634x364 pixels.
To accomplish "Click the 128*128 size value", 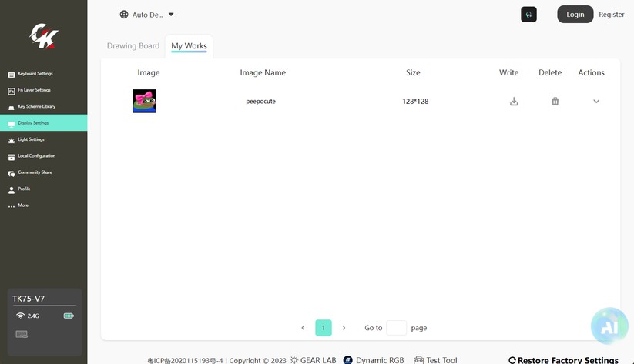I will point(415,102).
